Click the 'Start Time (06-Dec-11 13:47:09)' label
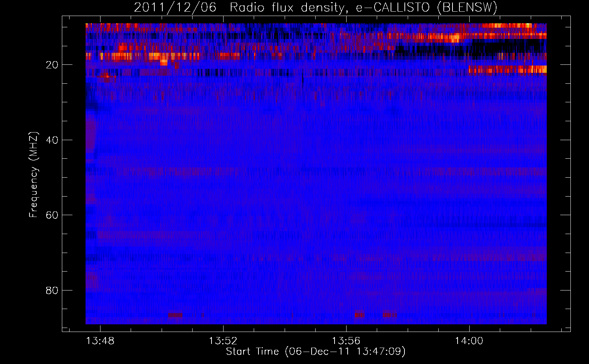 (316, 352)
